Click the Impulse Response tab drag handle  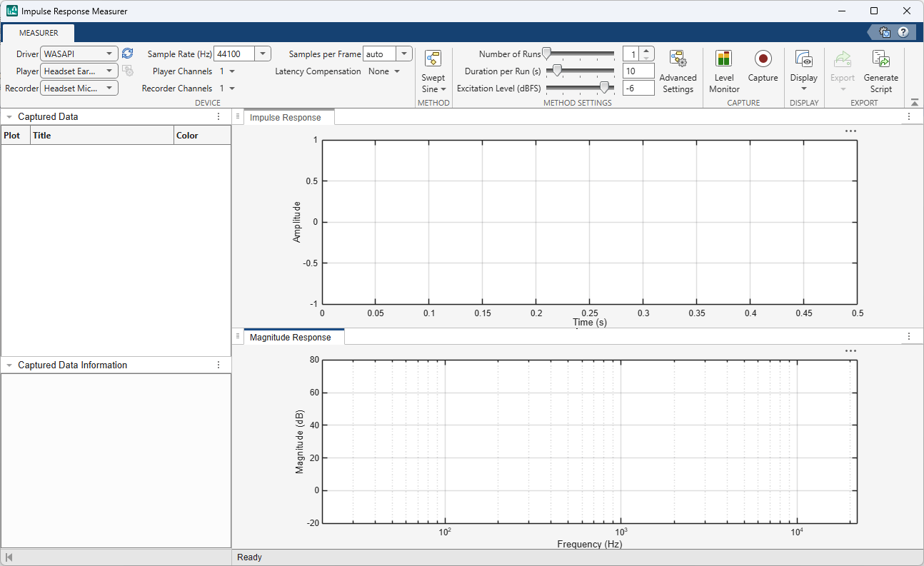[x=238, y=116]
